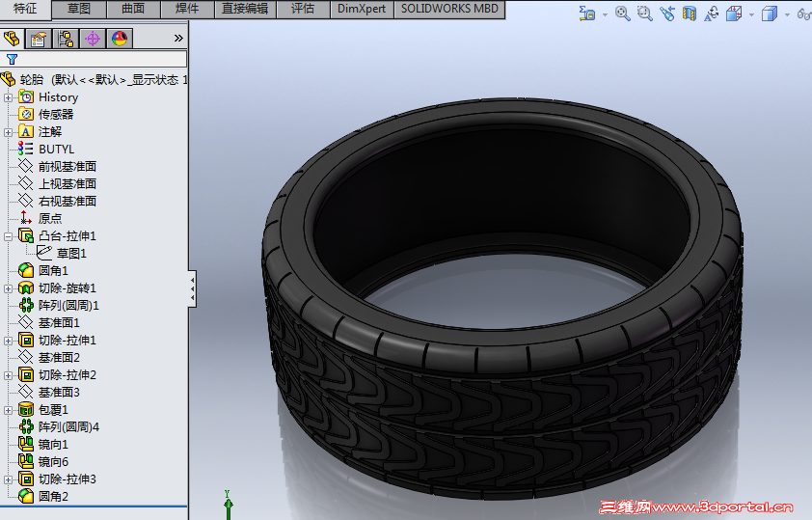Viewport: 812px width, 520px height.
Task: Select the 镜向1 mirror feature icon
Action: click(26, 444)
